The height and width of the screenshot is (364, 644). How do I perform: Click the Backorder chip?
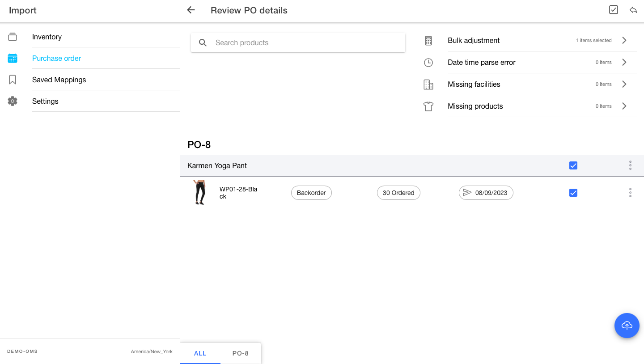(311, 193)
